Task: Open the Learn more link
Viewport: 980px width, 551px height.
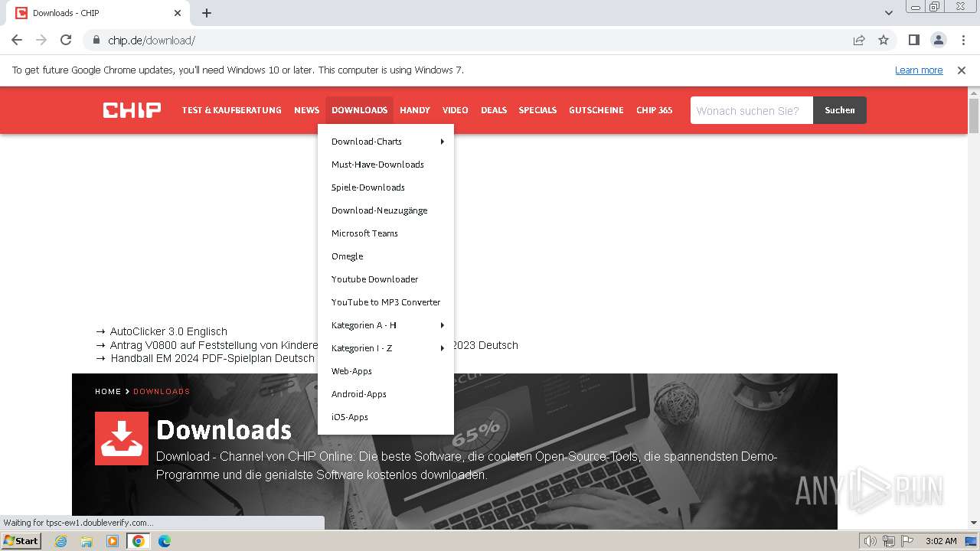Action: [919, 70]
